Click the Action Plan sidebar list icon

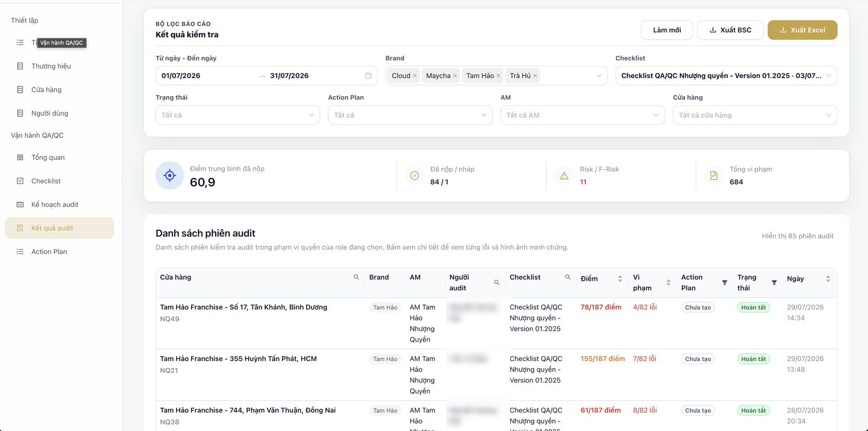click(20, 252)
